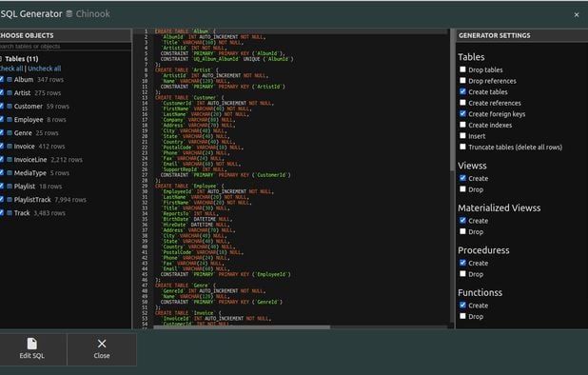
Task: Click the horizontal scrollbar under SQL code
Action: (242, 327)
